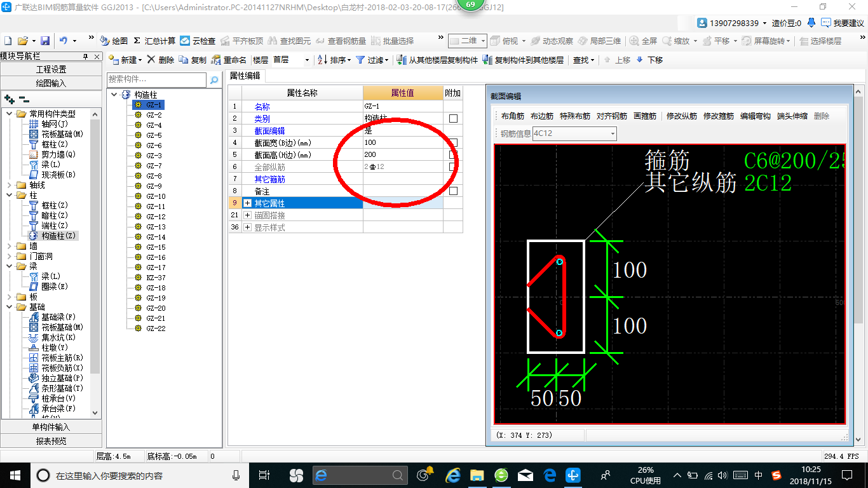This screenshot has height=488, width=868.
Task: Expand the 锚固搭接 row
Action: pos(248,215)
